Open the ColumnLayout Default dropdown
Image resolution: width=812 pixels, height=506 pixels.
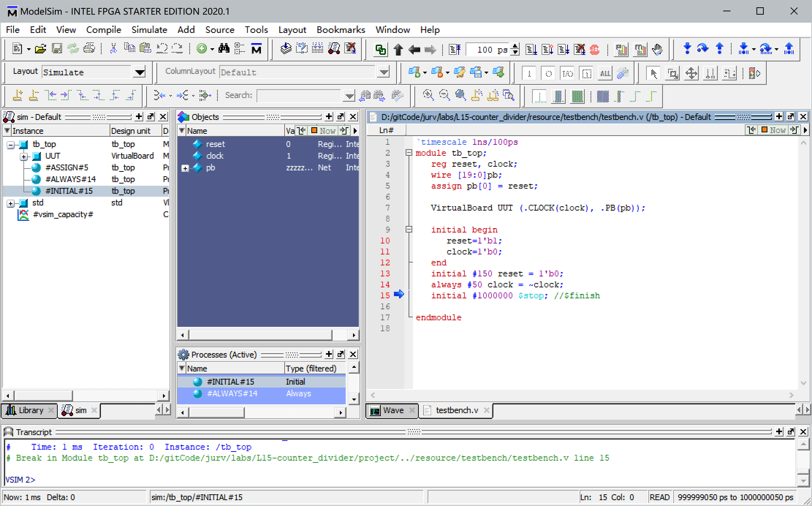click(383, 72)
